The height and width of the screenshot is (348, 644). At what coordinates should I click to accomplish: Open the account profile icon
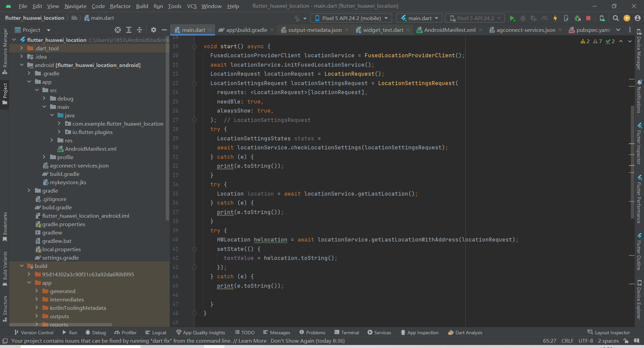[637, 18]
